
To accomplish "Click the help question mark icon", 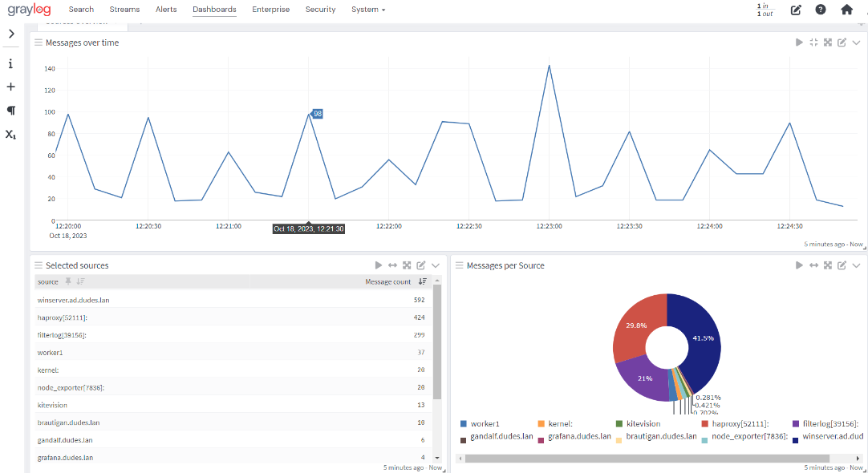I will click(x=820, y=10).
